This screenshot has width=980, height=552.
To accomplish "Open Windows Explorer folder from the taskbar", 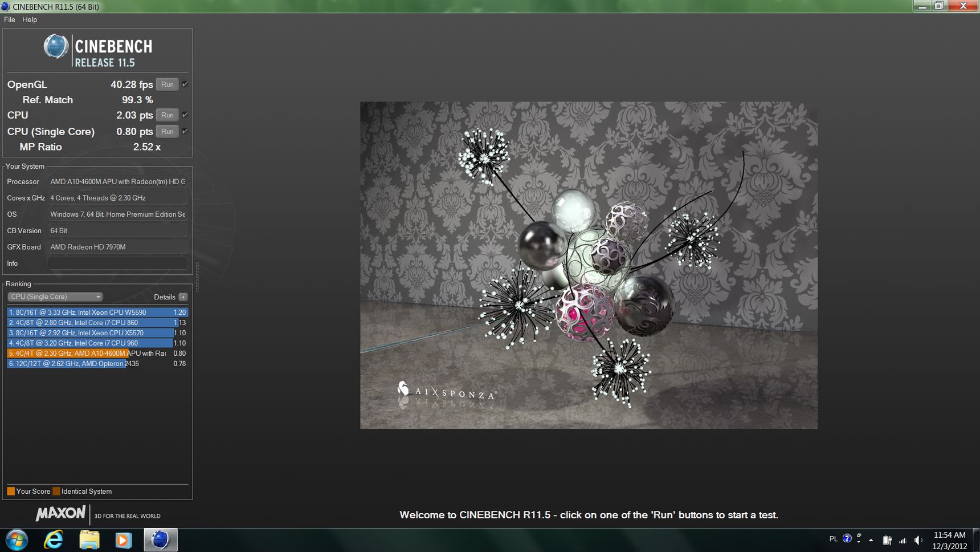I will [89, 539].
